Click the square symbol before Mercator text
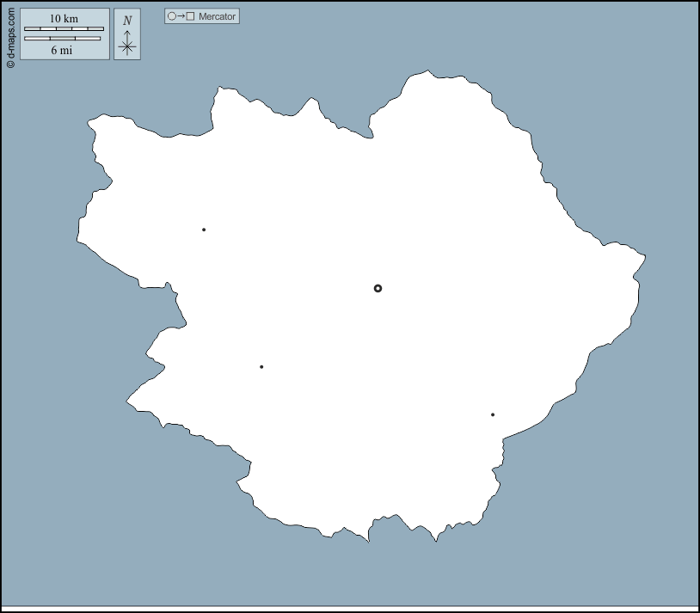This screenshot has width=700, height=613. pos(191,16)
